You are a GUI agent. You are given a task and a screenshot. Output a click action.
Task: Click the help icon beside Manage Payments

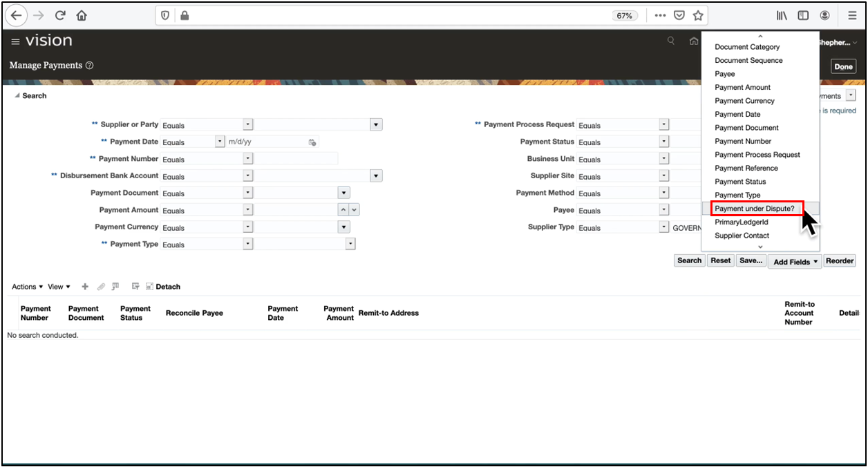pos(90,66)
